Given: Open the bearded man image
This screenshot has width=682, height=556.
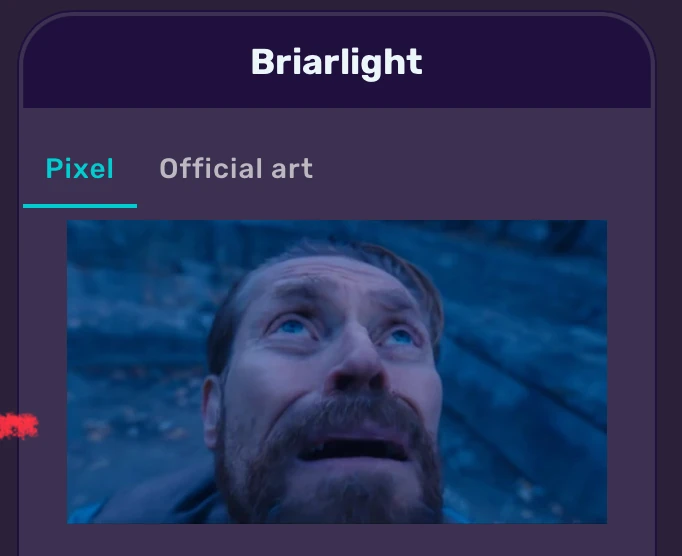Looking at the screenshot, I should pos(337,372).
